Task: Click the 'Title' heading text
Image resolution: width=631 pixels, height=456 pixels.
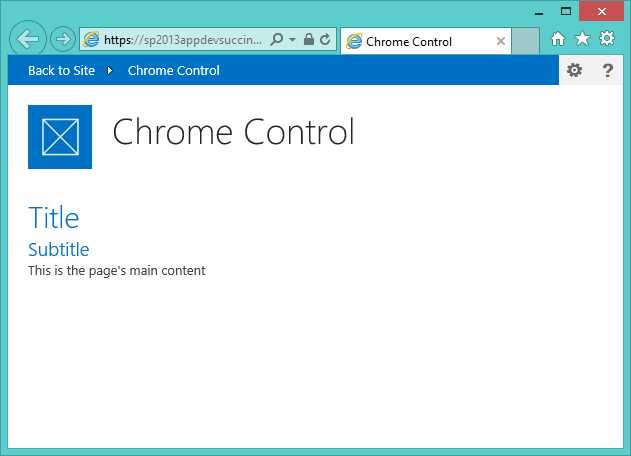Action: tap(54, 218)
